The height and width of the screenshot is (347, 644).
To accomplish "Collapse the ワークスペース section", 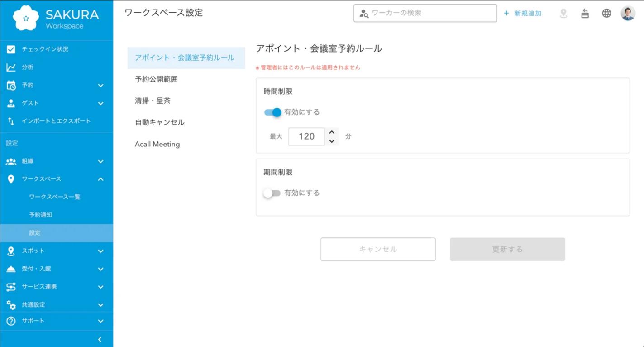I will [x=100, y=179].
